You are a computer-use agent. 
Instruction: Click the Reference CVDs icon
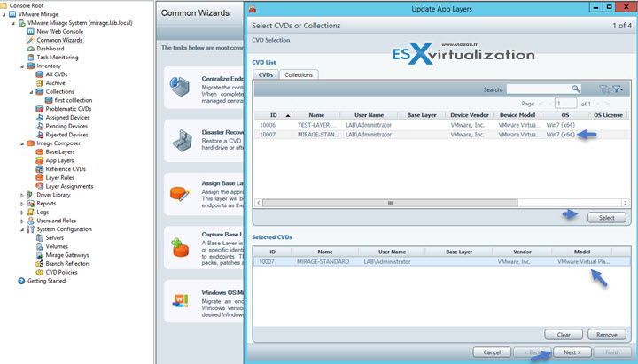40,169
